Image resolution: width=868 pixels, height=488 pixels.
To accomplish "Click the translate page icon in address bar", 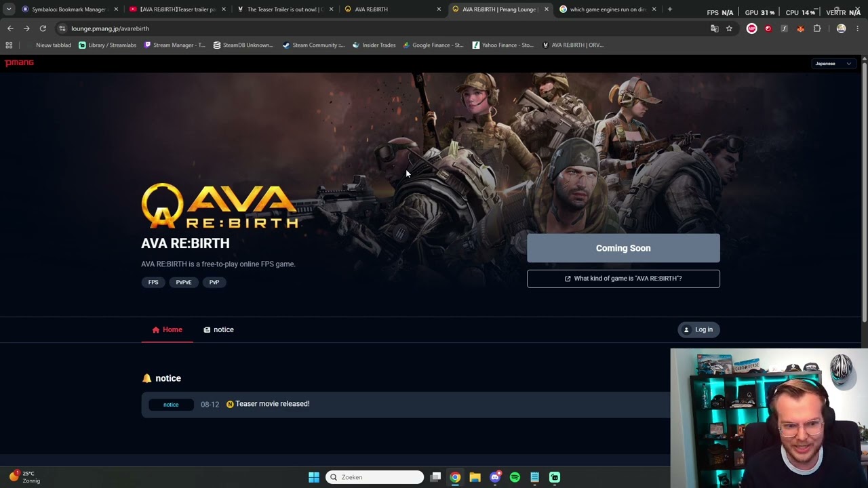I will [714, 28].
